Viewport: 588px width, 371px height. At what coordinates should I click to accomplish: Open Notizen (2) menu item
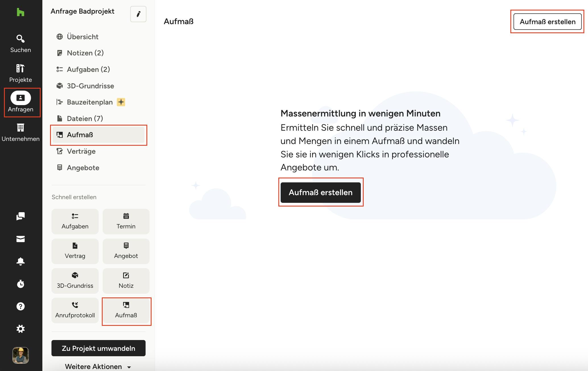[85, 53]
